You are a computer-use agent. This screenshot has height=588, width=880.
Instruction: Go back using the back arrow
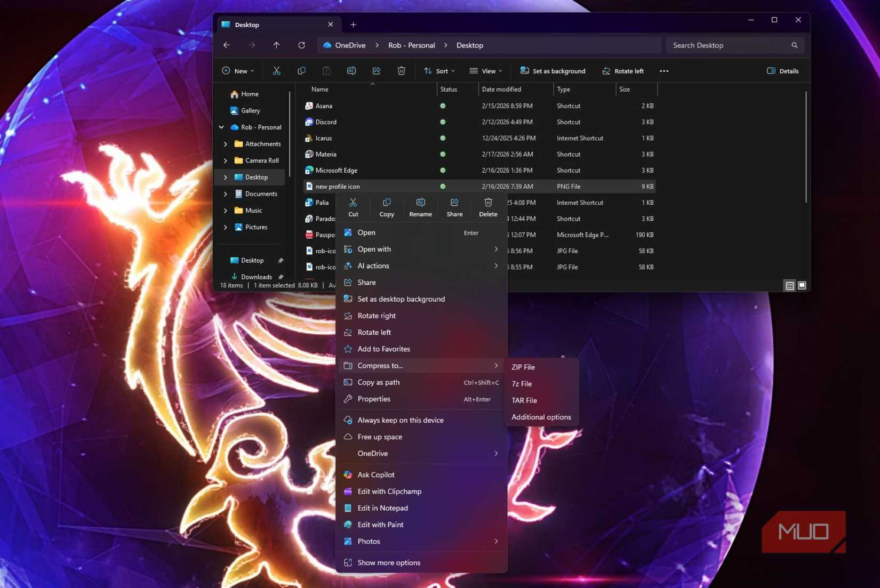coord(227,45)
